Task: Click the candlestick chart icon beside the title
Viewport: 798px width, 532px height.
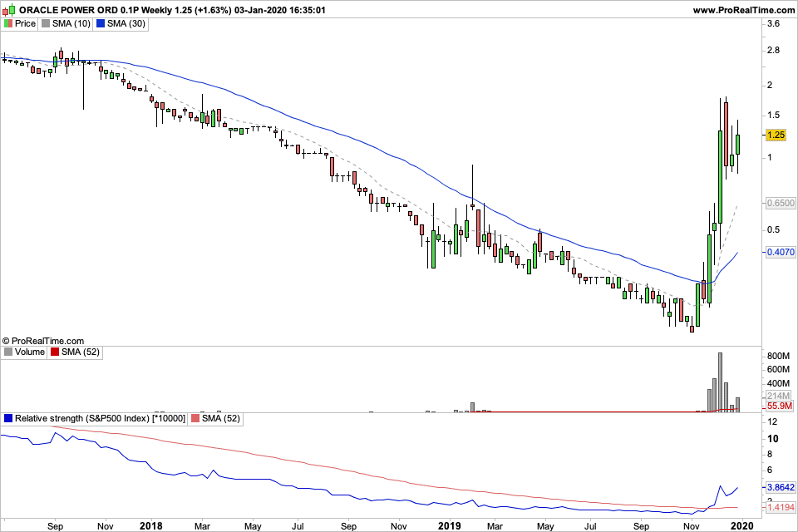Action: point(9,10)
